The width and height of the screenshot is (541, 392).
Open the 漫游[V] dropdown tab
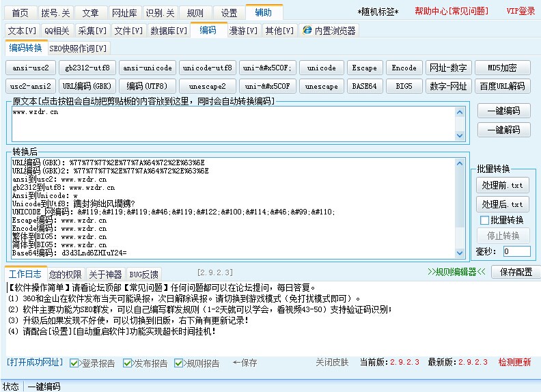coord(243,31)
